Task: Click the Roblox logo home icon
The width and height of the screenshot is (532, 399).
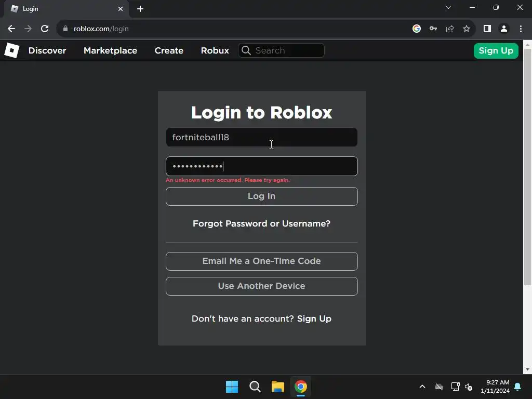Action: coord(12,50)
